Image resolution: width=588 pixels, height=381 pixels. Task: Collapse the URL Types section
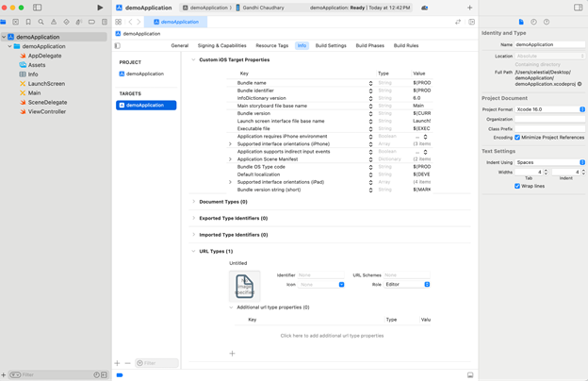pos(193,251)
